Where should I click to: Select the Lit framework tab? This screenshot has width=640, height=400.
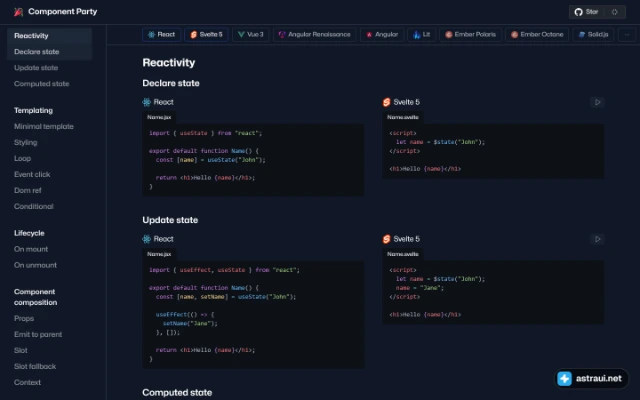tap(421, 35)
